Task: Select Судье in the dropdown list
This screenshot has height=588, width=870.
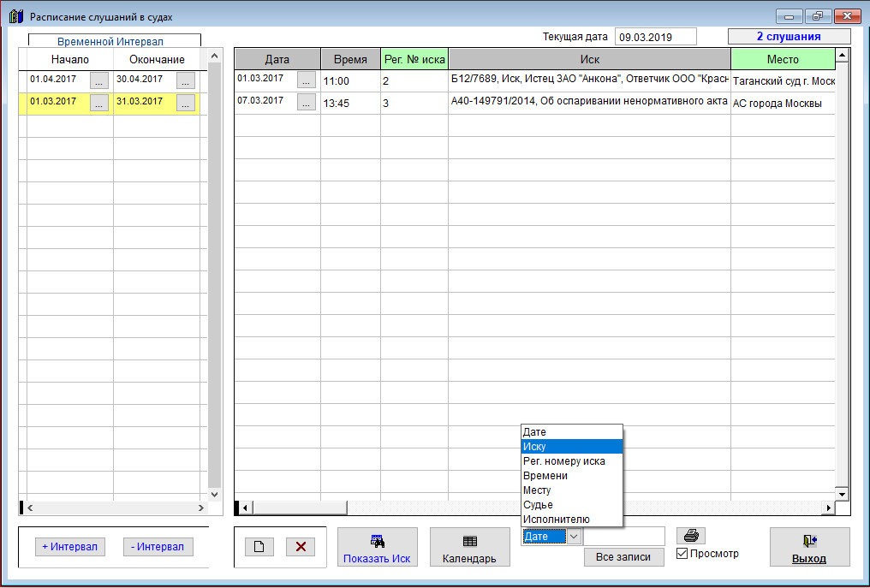Action: [x=572, y=505]
